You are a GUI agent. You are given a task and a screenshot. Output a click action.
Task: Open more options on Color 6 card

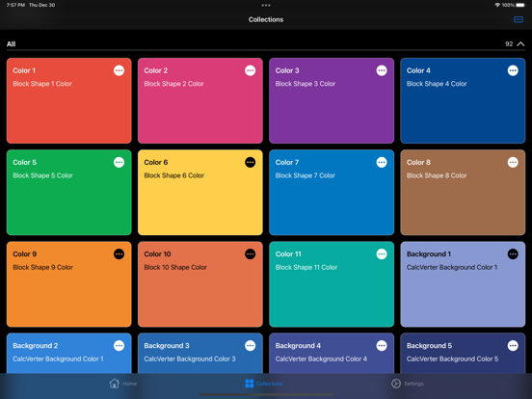click(250, 162)
